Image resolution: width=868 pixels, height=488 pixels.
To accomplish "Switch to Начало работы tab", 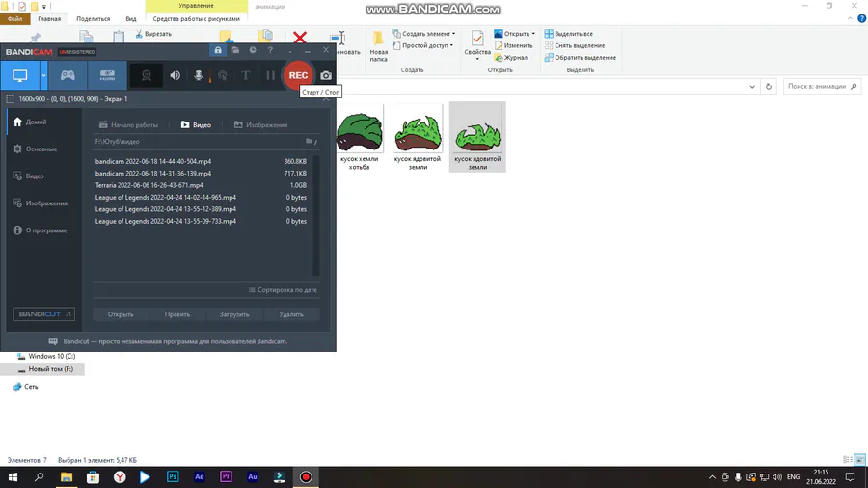I will pos(128,125).
